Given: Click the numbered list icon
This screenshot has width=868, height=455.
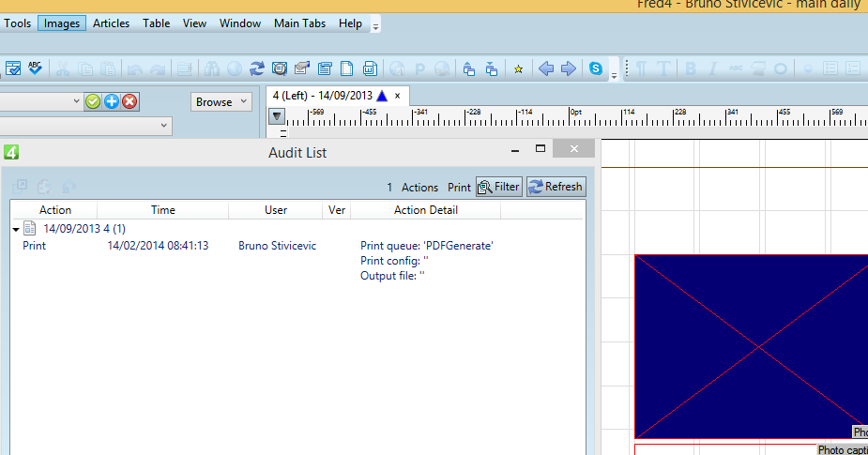Looking at the screenshot, I should pyautogui.click(x=853, y=68).
